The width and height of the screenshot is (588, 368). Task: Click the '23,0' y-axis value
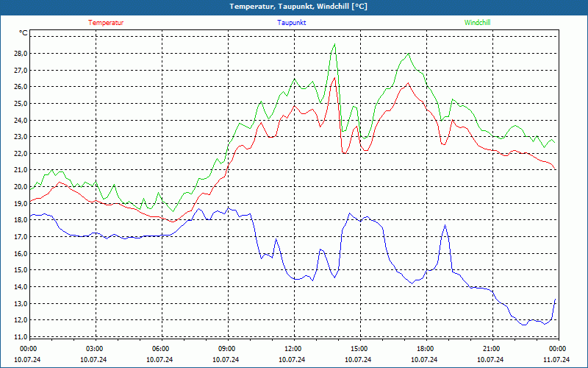click(21, 137)
